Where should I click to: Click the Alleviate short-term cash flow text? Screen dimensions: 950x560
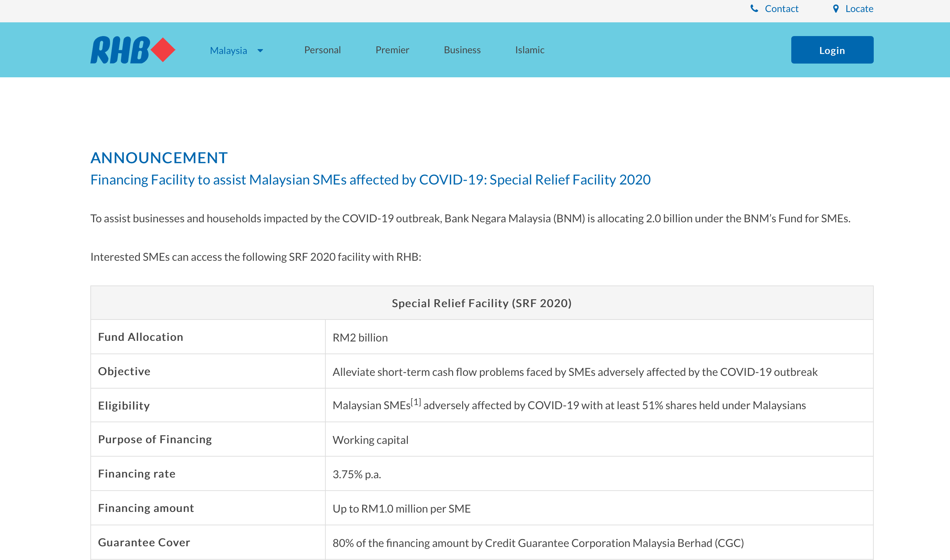point(575,372)
